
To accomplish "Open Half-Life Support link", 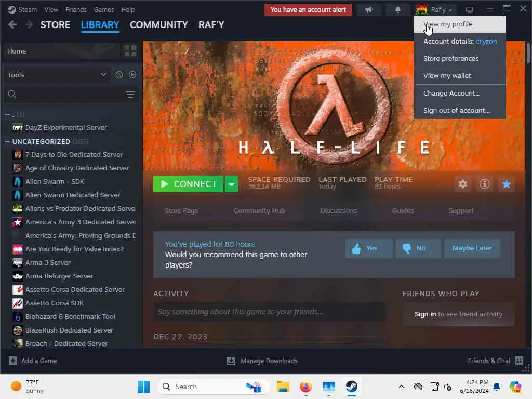I will tap(461, 211).
